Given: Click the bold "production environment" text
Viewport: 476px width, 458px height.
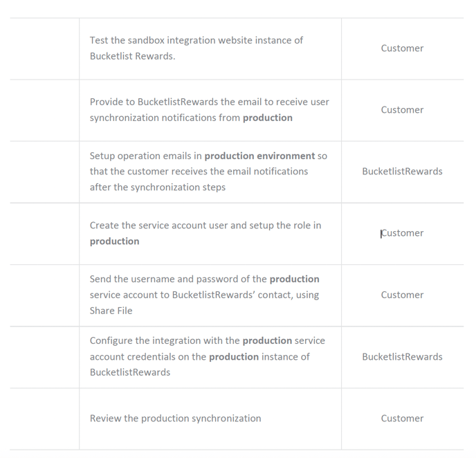Looking at the screenshot, I should tap(259, 156).
